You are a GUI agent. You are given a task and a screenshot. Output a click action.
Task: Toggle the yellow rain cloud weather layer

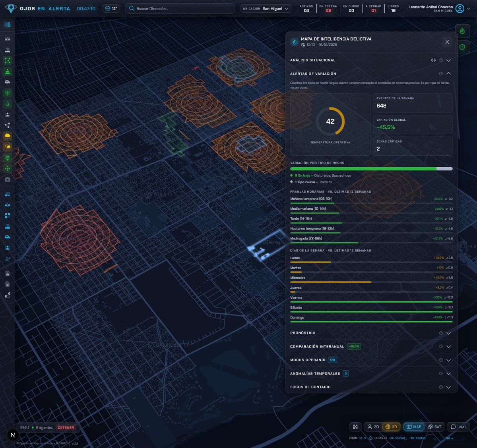point(8,136)
